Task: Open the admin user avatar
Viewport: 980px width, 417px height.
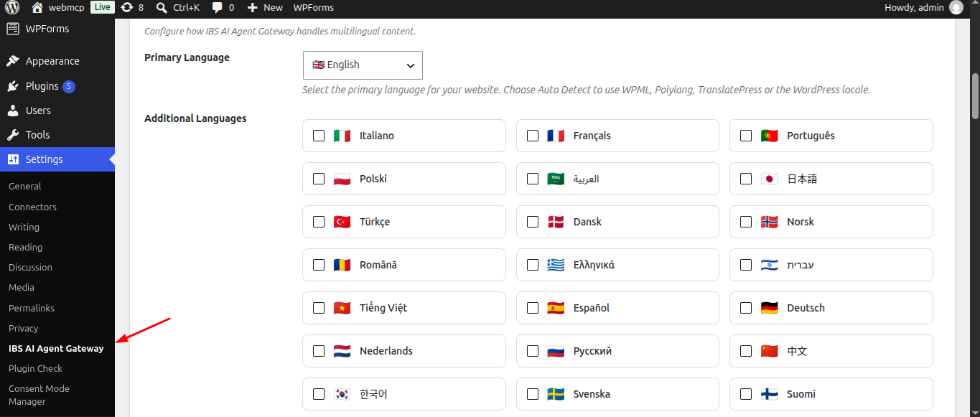Action: tap(956, 7)
